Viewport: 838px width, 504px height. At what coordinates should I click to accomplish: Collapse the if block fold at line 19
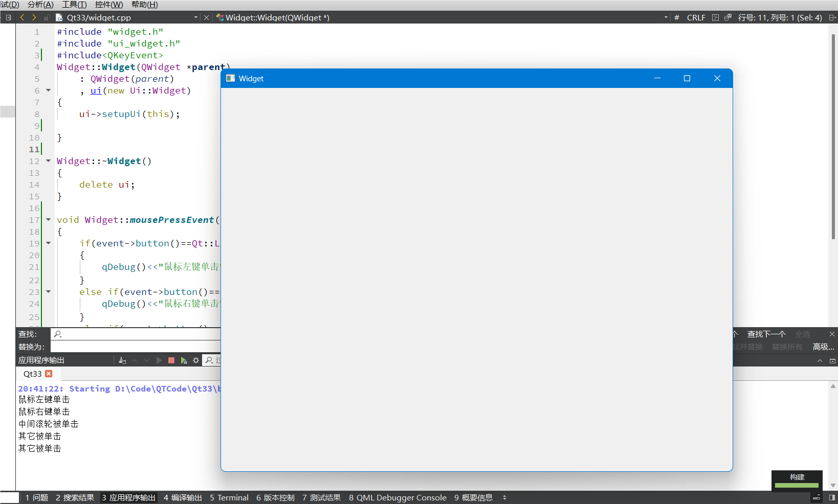click(x=49, y=243)
